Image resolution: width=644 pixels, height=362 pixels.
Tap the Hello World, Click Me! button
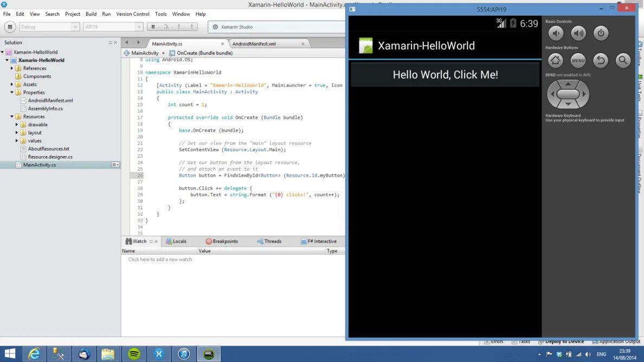pyautogui.click(x=445, y=75)
